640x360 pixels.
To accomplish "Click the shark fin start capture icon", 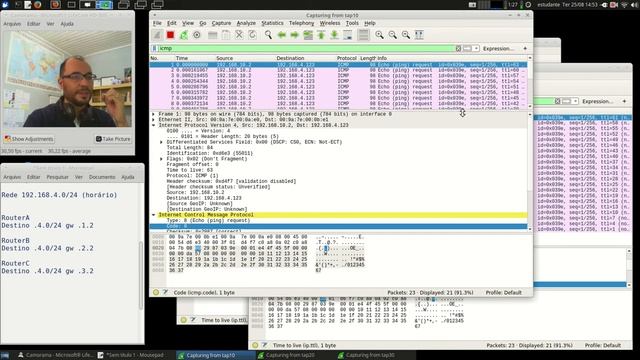I will pyautogui.click(x=157, y=35).
